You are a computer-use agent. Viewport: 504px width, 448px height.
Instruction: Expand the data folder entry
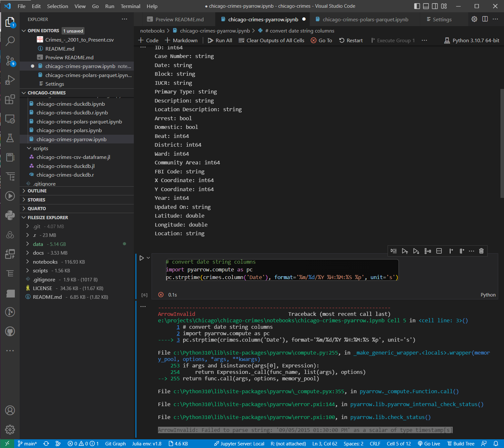point(28,244)
